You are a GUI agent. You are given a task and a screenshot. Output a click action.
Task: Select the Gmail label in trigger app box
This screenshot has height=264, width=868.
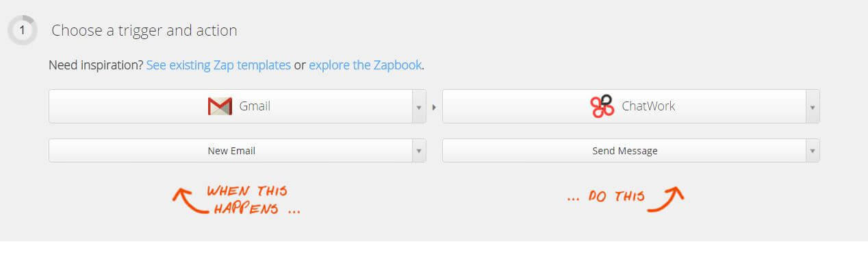(255, 106)
